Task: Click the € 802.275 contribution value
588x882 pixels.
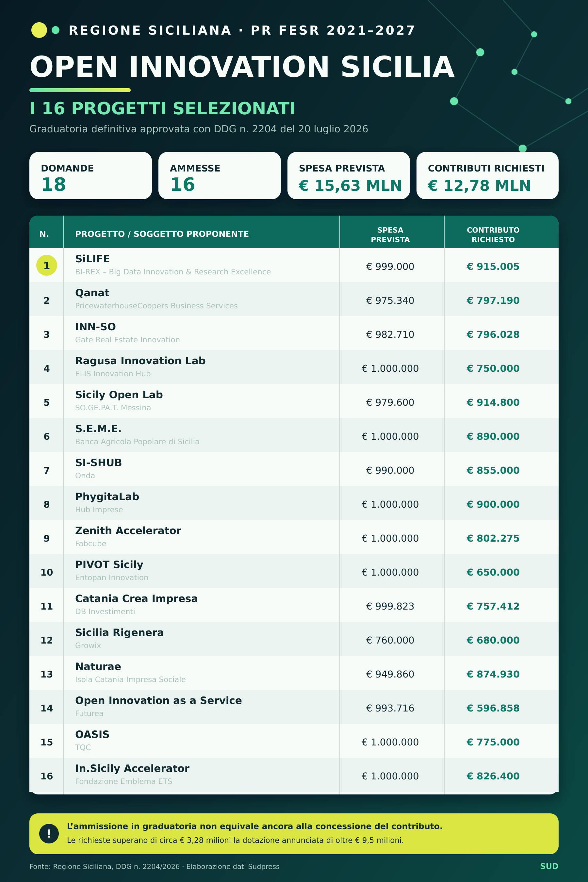Action: [493, 538]
